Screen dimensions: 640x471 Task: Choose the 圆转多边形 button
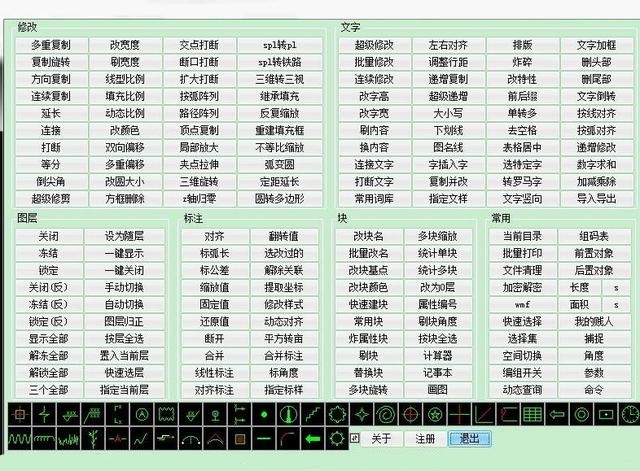pyautogui.click(x=280, y=199)
